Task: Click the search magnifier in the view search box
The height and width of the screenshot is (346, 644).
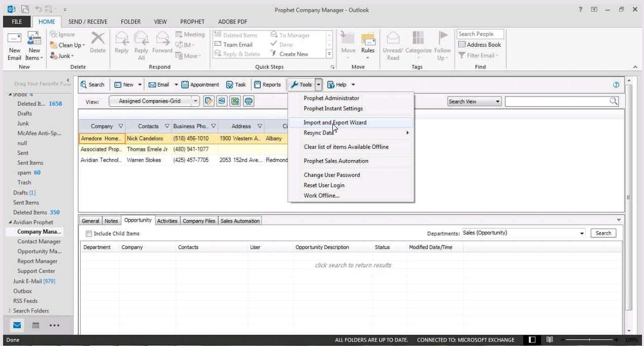Action: click(614, 101)
